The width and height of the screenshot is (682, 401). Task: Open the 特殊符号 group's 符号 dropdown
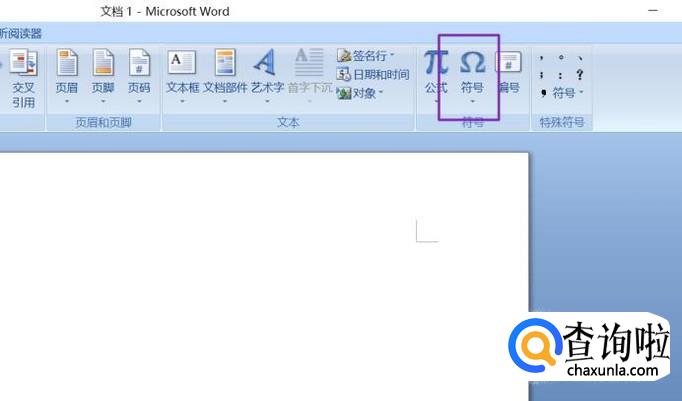click(562, 93)
